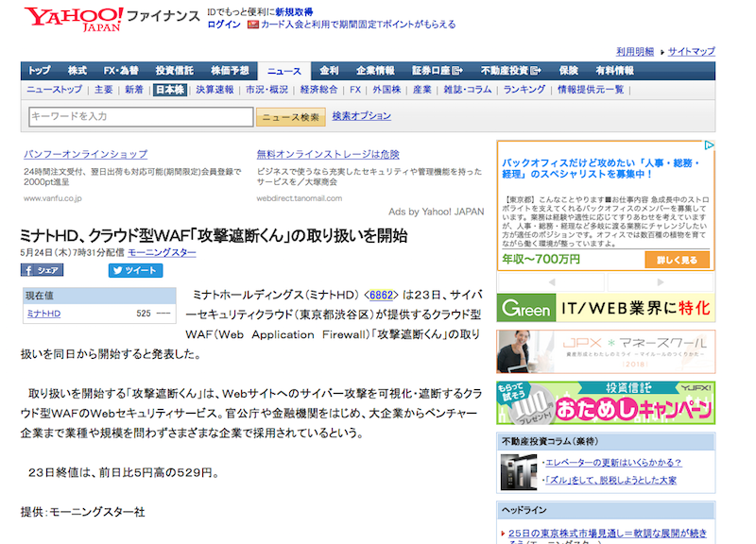The image size is (756, 544).
Task: Select 新着 news category
Action: point(134,90)
